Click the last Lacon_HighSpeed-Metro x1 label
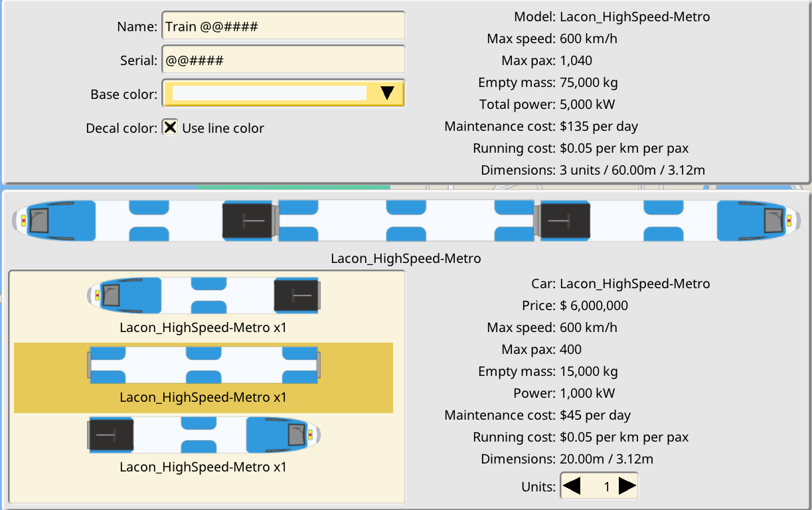Screen dimensions: 812x510 pos(203,467)
